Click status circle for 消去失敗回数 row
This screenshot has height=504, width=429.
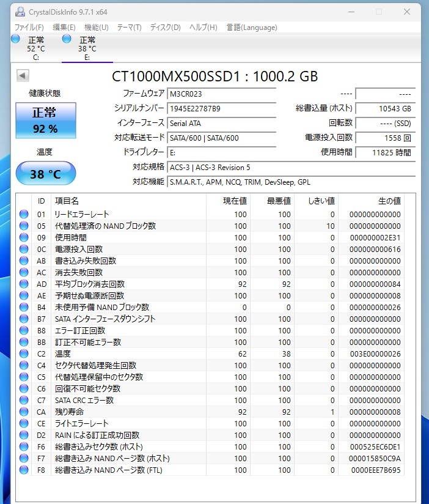point(24,272)
